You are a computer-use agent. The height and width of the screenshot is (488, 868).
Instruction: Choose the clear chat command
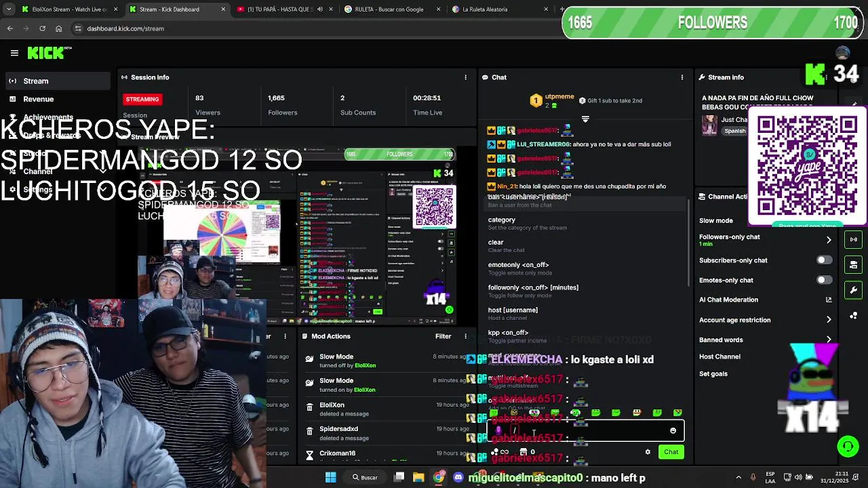(586, 245)
